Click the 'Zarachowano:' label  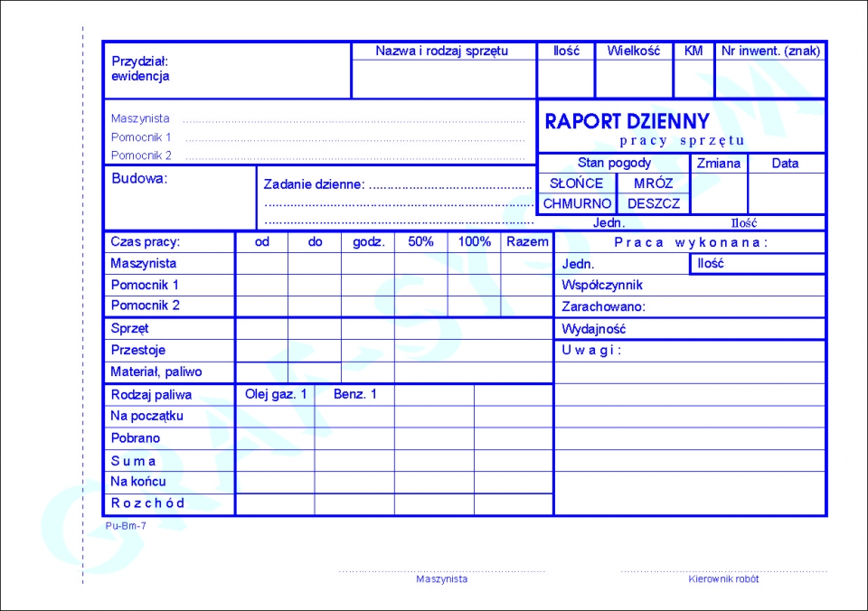coord(603,306)
